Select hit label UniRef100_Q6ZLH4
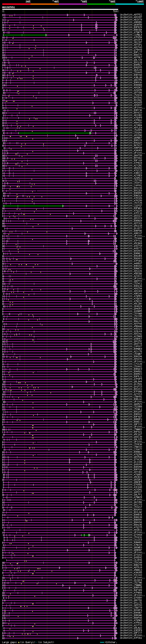The image size is (146, 644). pos(131,70)
